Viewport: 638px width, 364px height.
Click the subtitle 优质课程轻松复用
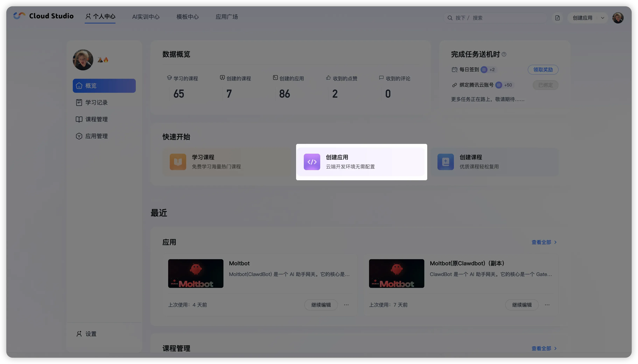tap(479, 166)
